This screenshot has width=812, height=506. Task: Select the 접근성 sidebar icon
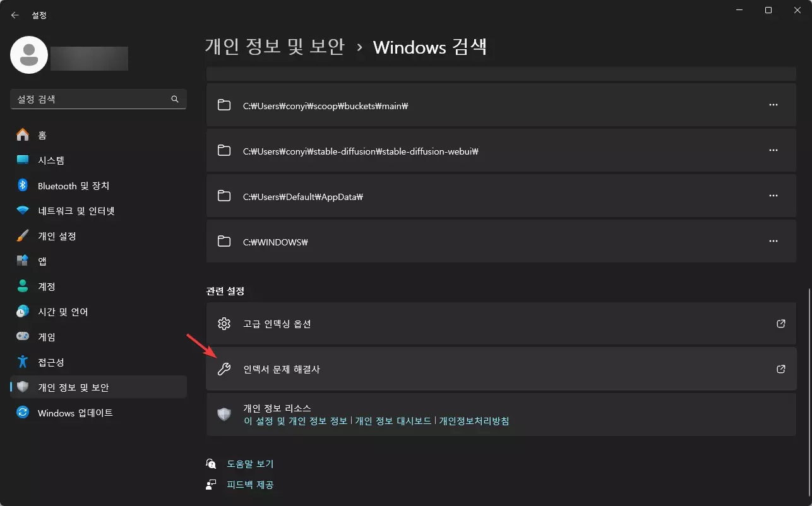click(24, 362)
